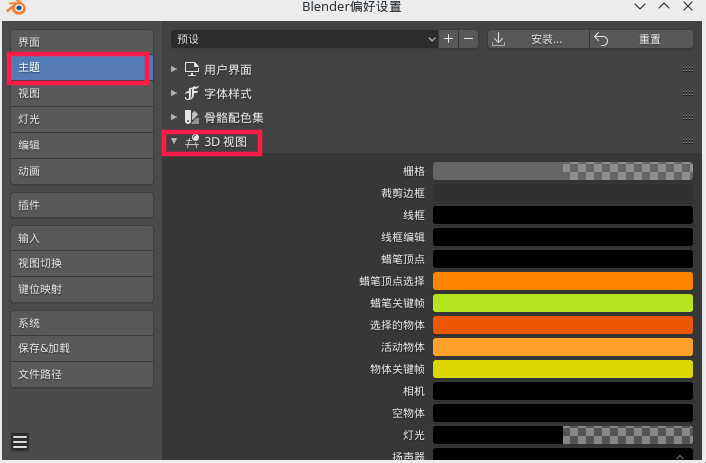Click drag-handle dots on 用户界面 row
This screenshot has width=706, height=463.
(688, 69)
